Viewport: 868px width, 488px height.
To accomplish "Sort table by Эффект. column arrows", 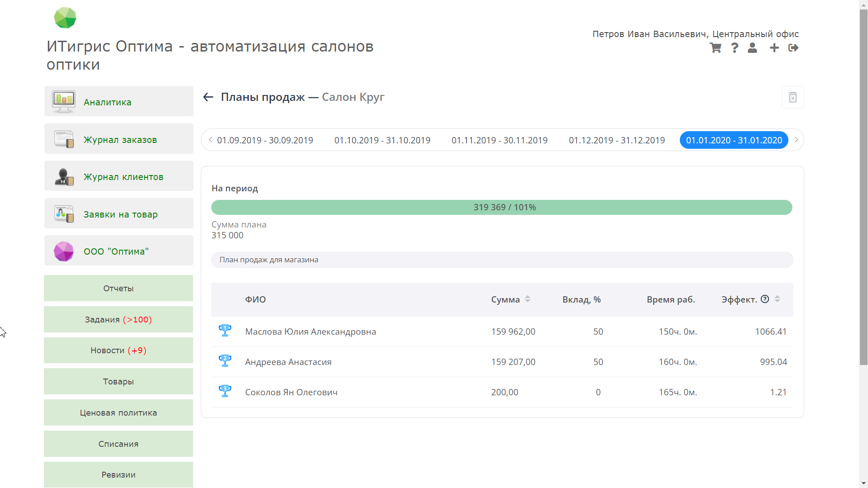I will (777, 299).
